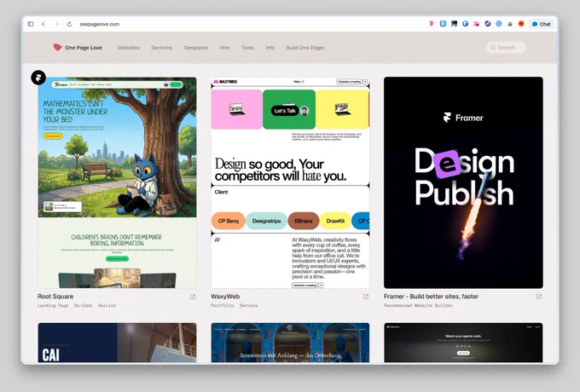Click the One Page Love heart logo
This screenshot has width=580, height=392.
point(57,47)
